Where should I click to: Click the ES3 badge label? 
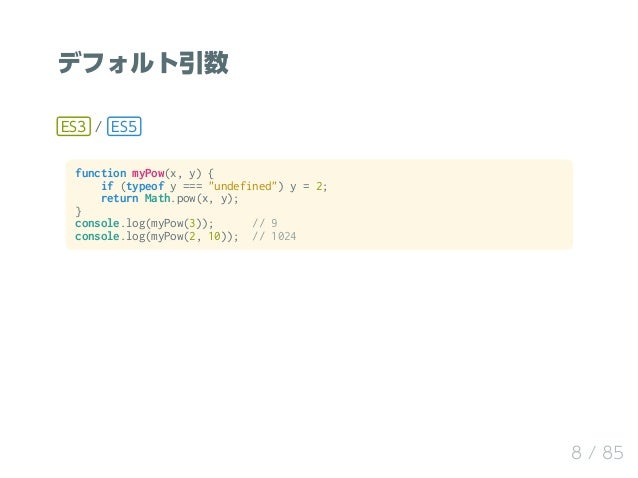click(74, 126)
